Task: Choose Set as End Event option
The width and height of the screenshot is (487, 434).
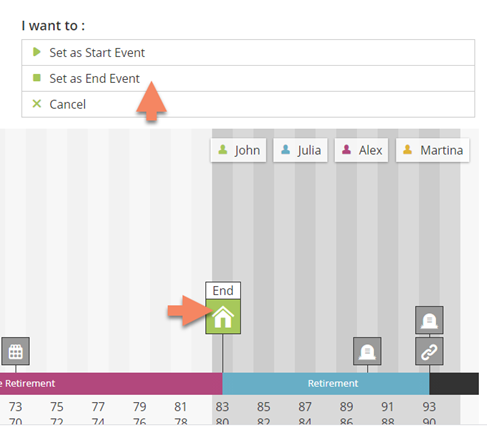Action: click(x=248, y=79)
